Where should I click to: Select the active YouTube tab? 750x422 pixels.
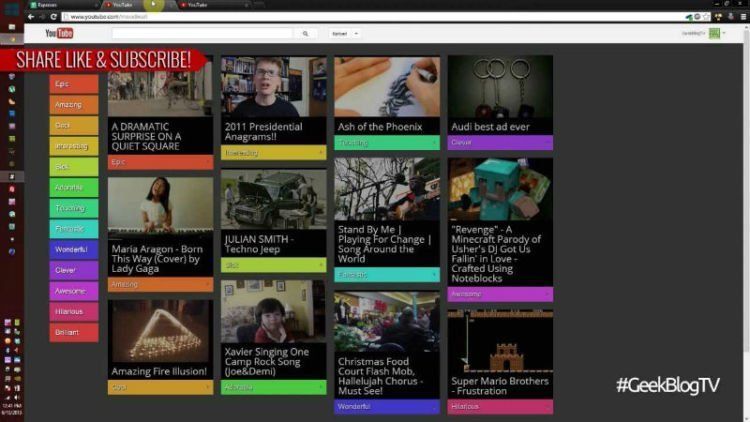pos(139,5)
